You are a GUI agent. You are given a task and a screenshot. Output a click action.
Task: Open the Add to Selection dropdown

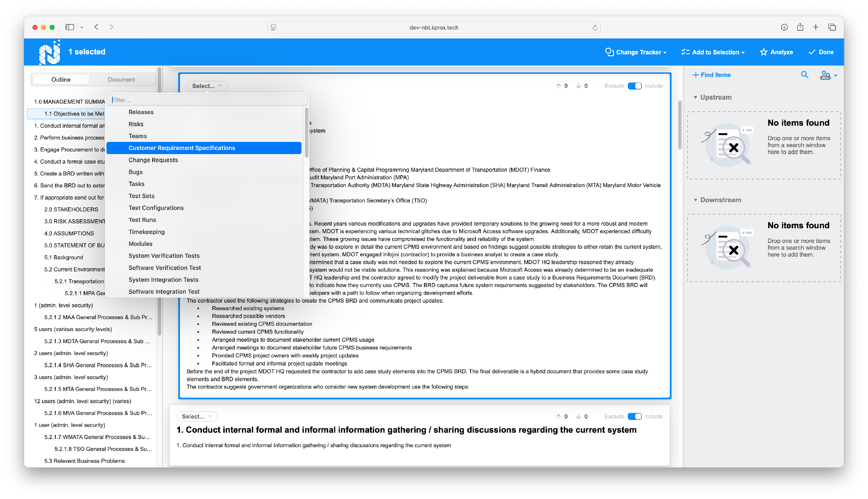pos(713,52)
